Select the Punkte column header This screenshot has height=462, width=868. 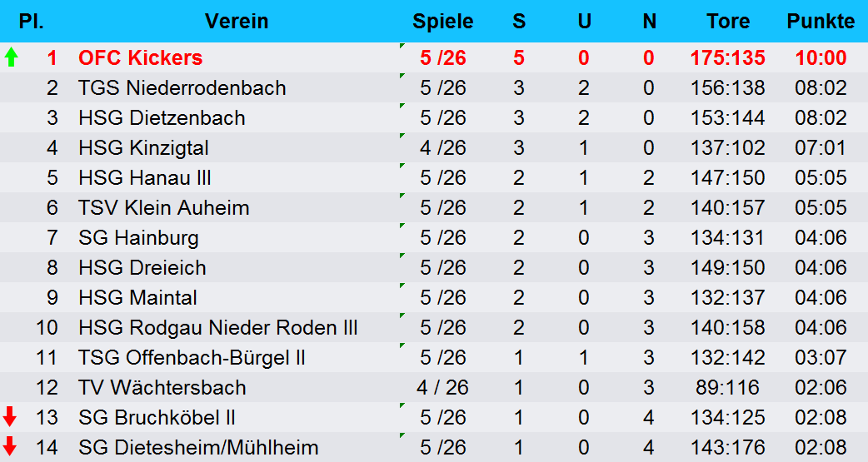click(821, 22)
